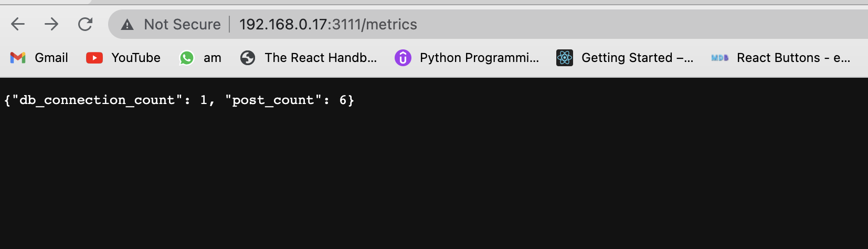868x249 pixels.
Task: Click the purple Udemy bookmark icon
Action: 403,58
